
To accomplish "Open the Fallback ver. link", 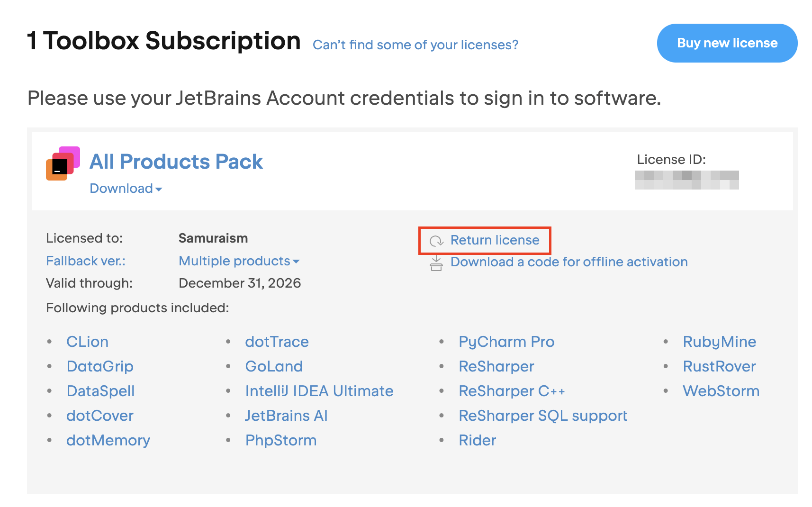I will coord(86,261).
